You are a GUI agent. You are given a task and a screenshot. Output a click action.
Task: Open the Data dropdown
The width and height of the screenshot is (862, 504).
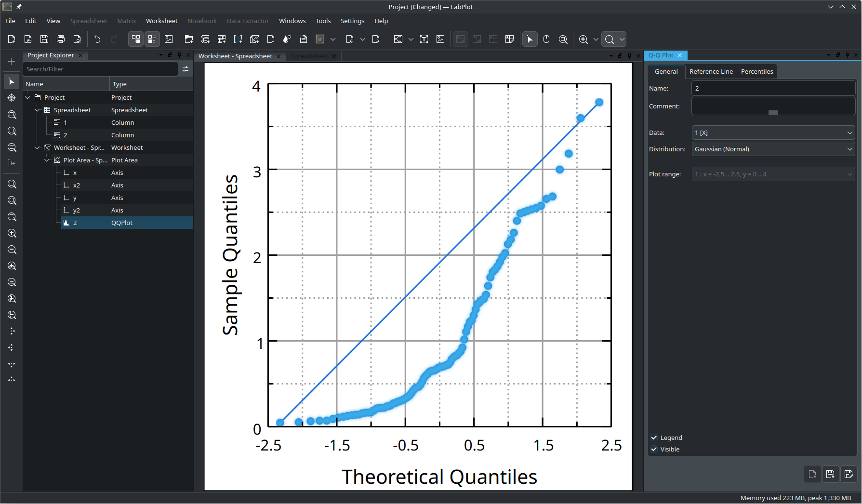tap(773, 133)
